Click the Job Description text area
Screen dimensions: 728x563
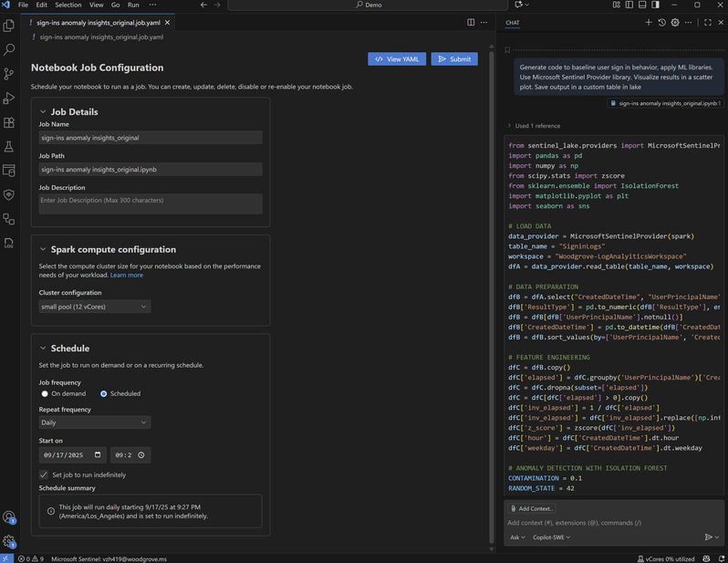pos(151,203)
